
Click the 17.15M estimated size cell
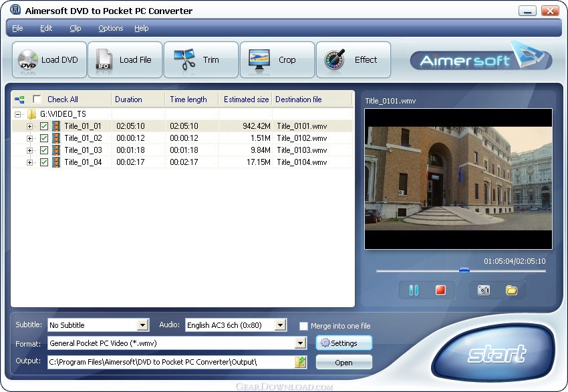tap(259, 162)
